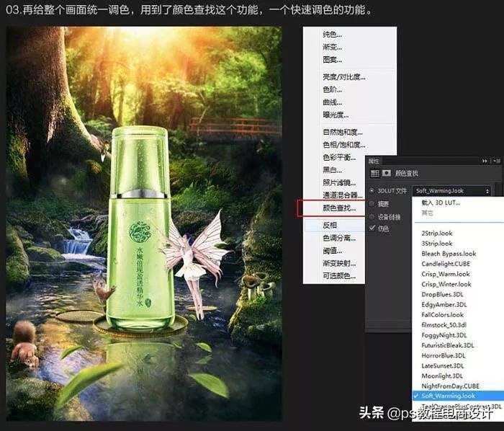Select the 设备链接 radio button
504x431 pixels.
372,216
